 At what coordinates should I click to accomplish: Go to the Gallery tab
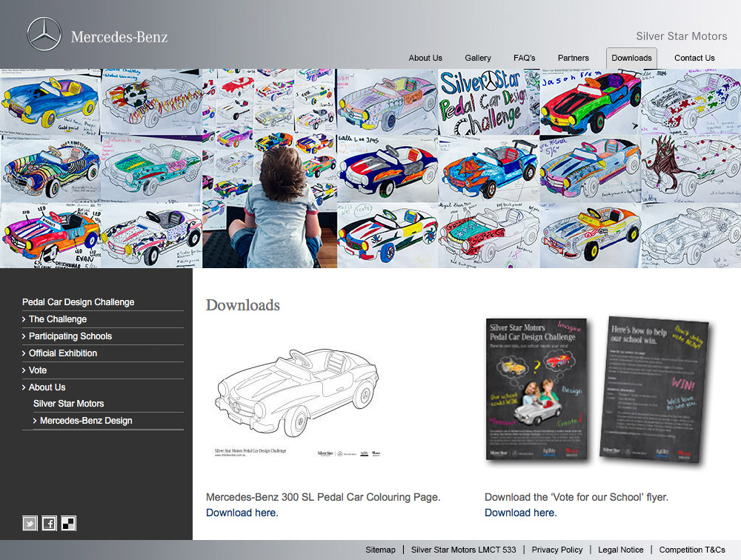pyautogui.click(x=478, y=58)
